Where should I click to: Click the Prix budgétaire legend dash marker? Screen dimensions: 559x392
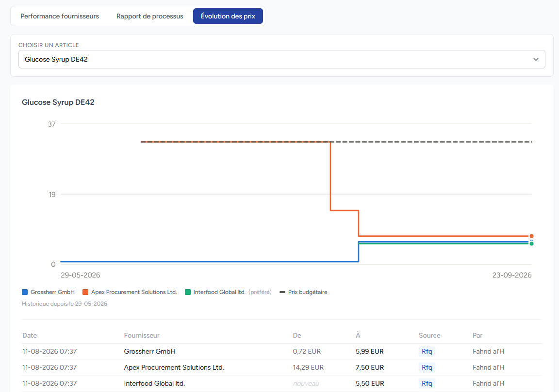(x=282, y=292)
